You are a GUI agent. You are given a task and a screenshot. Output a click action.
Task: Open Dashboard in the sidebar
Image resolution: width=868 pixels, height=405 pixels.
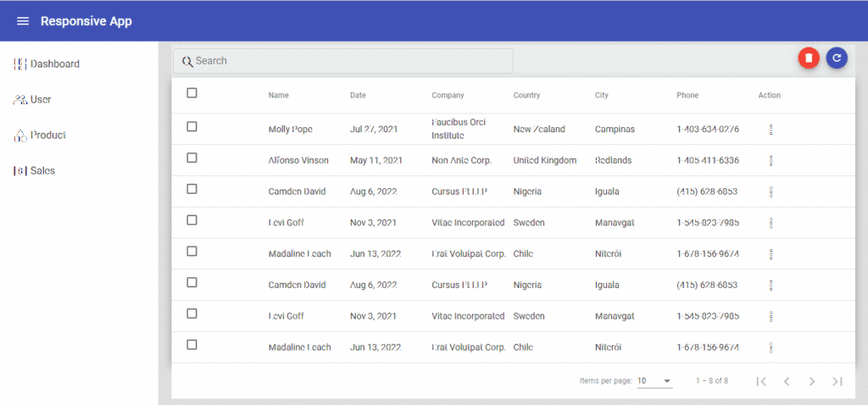pos(54,64)
